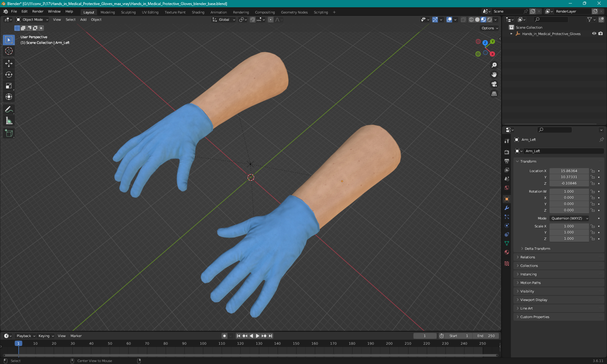This screenshot has height=364, width=607.
Task: Click Location X input field
Action: click(568, 170)
